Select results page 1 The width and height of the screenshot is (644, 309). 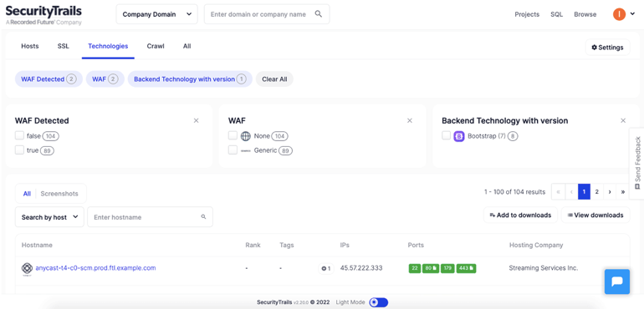pos(584,191)
